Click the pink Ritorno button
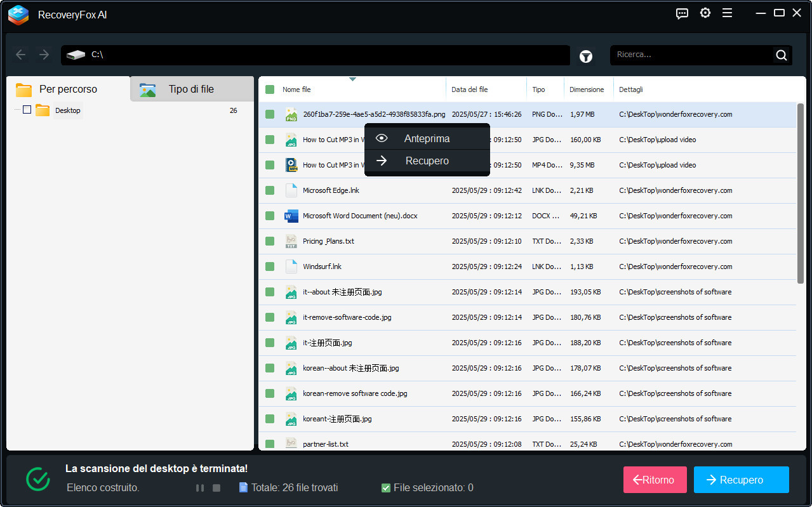Image resolution: width=812 pixels, height=507 pixels. coord(655,480)
